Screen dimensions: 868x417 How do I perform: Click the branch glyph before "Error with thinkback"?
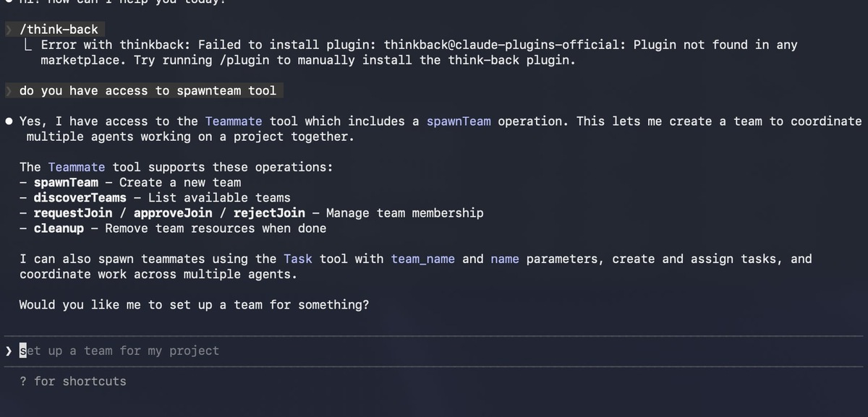point(27,45)
